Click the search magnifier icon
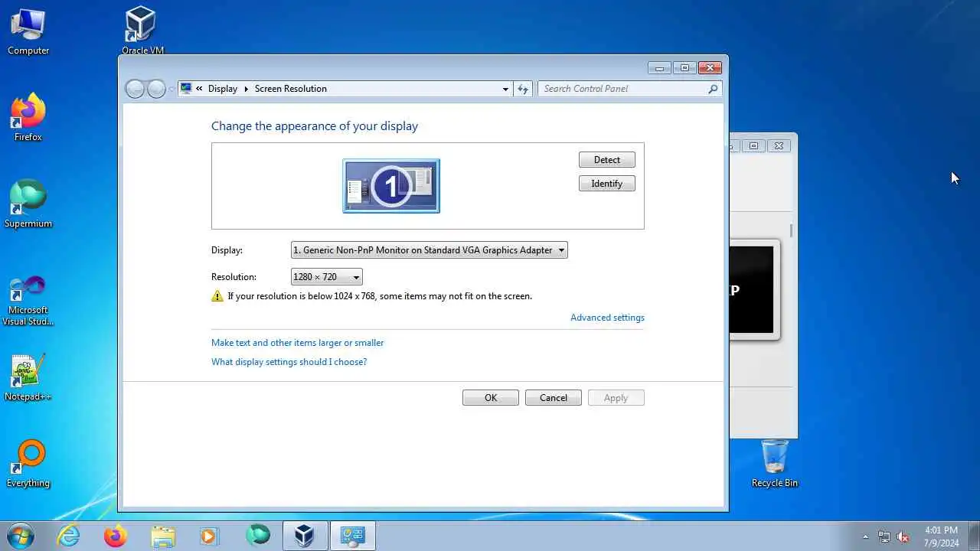 713,89
